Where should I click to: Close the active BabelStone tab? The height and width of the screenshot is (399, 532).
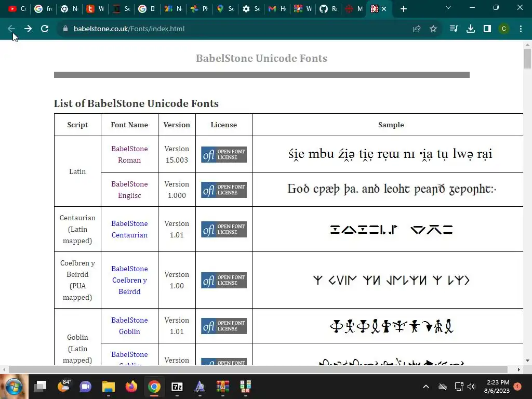point(384,9)
